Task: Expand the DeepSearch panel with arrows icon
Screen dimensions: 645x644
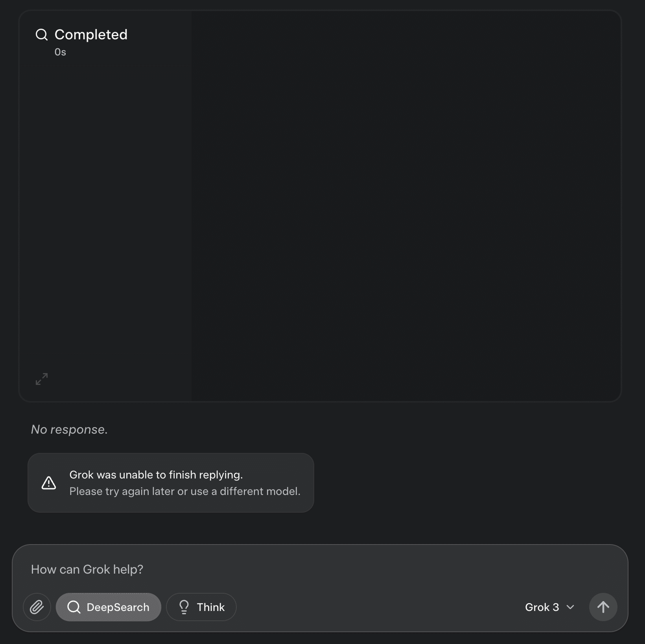Action: [42, 379]
